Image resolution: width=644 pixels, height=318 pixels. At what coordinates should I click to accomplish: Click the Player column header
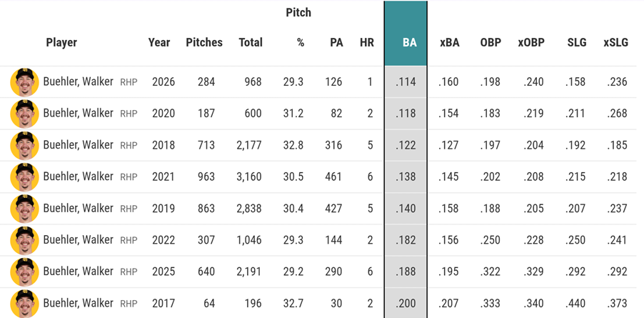pyautogui.click(x=61, y=43)
